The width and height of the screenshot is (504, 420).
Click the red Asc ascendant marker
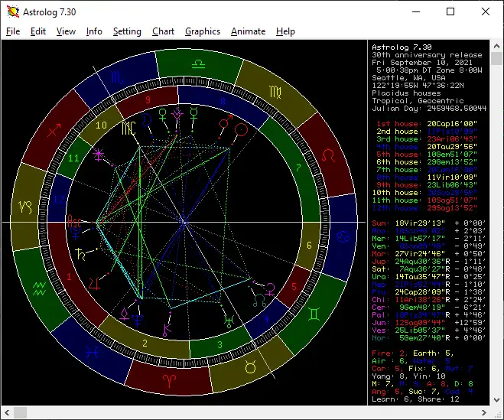(x=74, y=220)
